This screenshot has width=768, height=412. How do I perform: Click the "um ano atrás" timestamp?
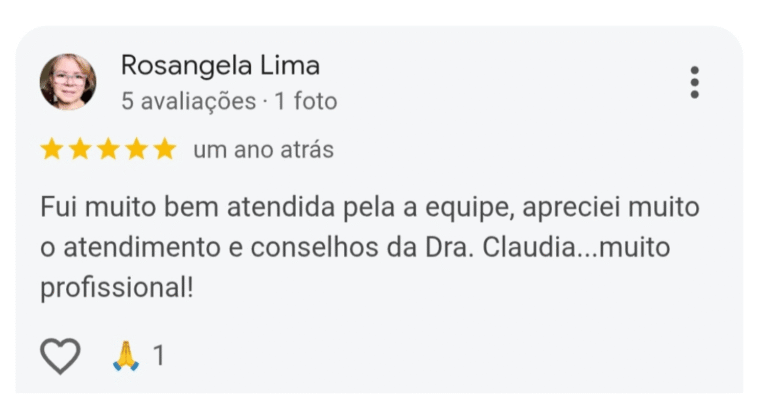(263, 150)
